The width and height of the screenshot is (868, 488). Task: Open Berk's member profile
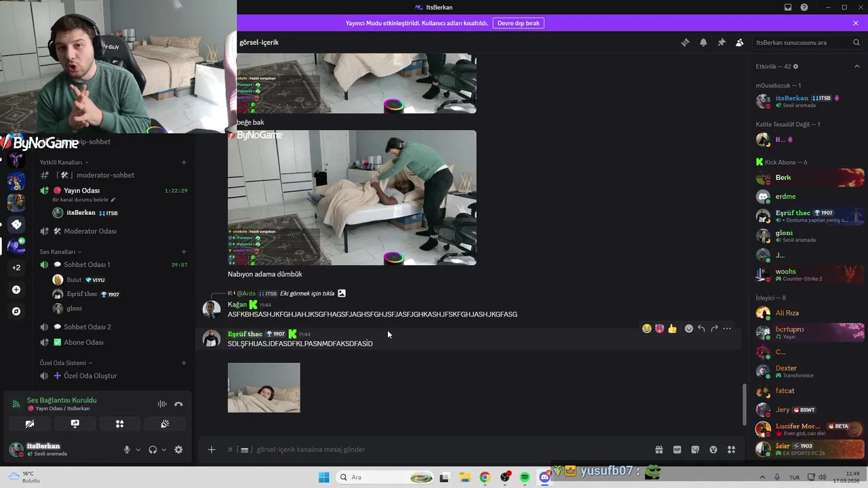[x=810, y=178]
